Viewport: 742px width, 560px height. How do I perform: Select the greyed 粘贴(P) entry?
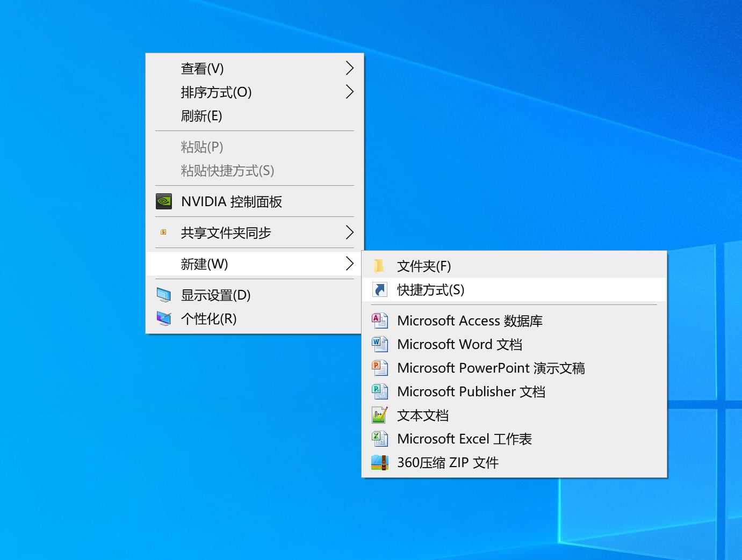tap(255, 147)
